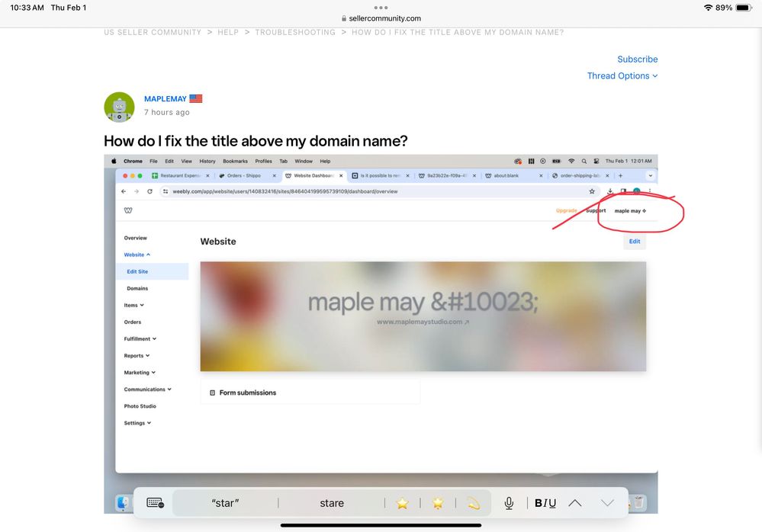Tap the "7 hours ago" timestamp
762x532 pixels.
pos(167,112)
